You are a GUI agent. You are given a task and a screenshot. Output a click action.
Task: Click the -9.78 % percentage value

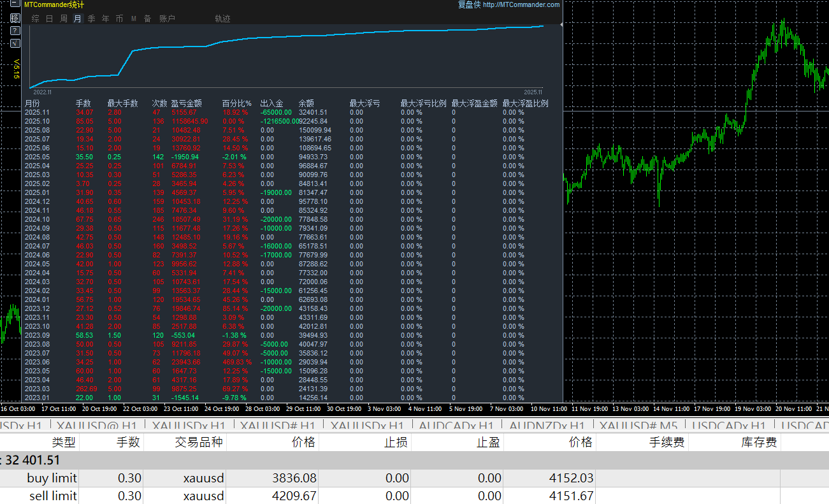pyautogui.click(x=234, y=398)
